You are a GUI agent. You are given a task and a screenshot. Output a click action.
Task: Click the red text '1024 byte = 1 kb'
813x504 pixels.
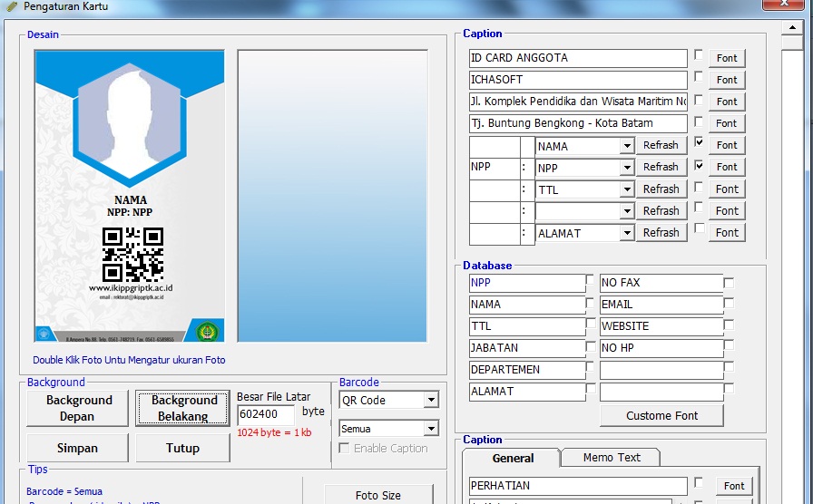click(x=274, y=432)
